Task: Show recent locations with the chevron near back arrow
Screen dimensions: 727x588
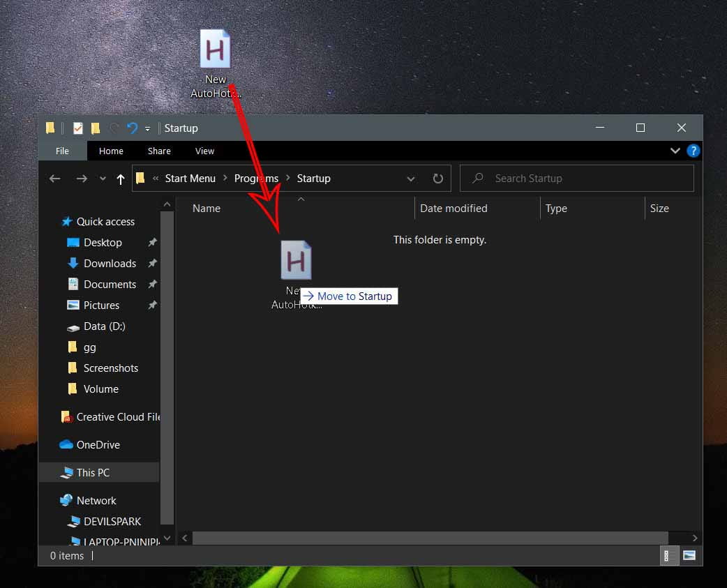Action: point(102,178)
